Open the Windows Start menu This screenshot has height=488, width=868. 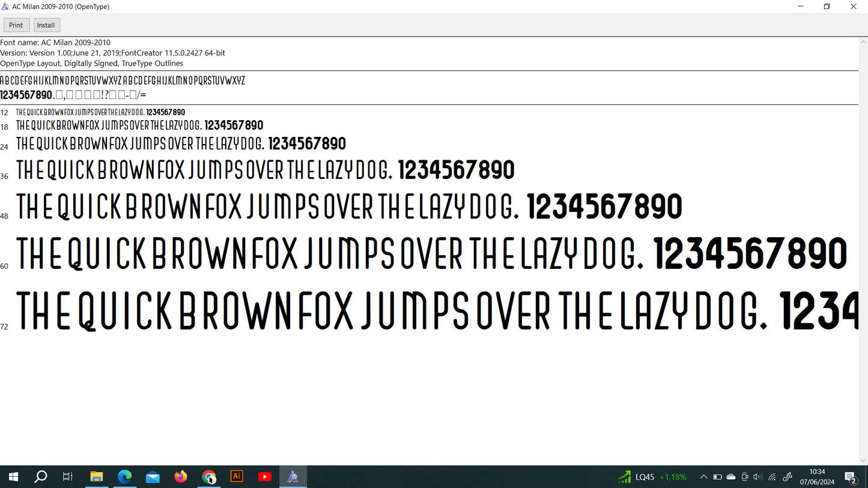coord(13,477)
